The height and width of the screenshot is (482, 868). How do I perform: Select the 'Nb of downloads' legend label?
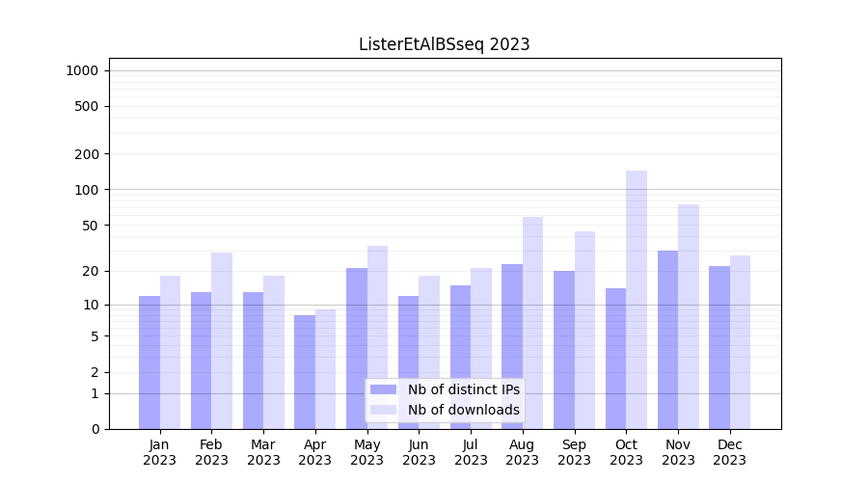(x=463, y=410)
